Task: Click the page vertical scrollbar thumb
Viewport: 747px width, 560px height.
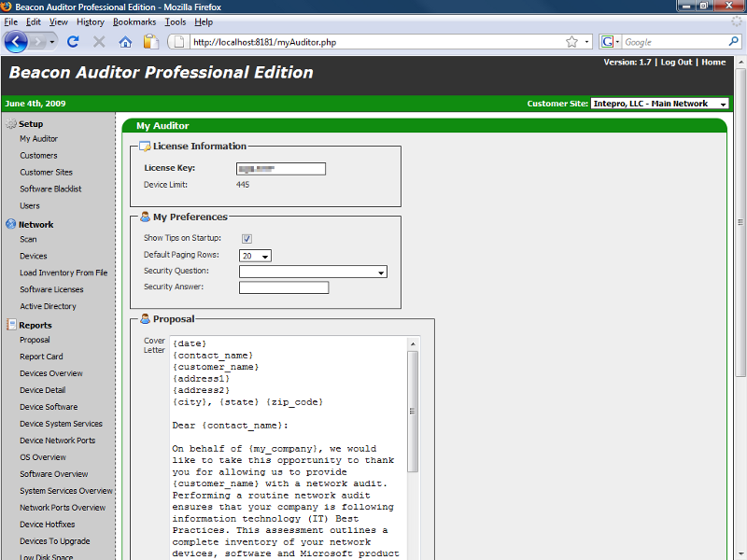Action: [x=740, y=222]
